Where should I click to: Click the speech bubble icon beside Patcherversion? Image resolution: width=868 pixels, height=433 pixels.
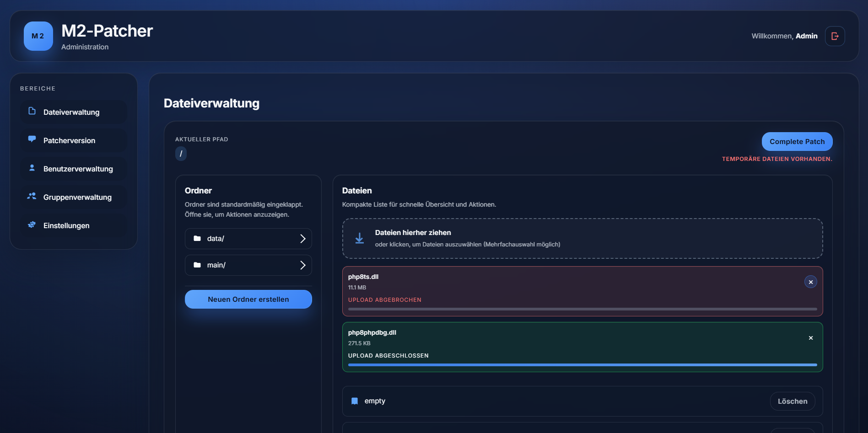(x=32, y=139)
